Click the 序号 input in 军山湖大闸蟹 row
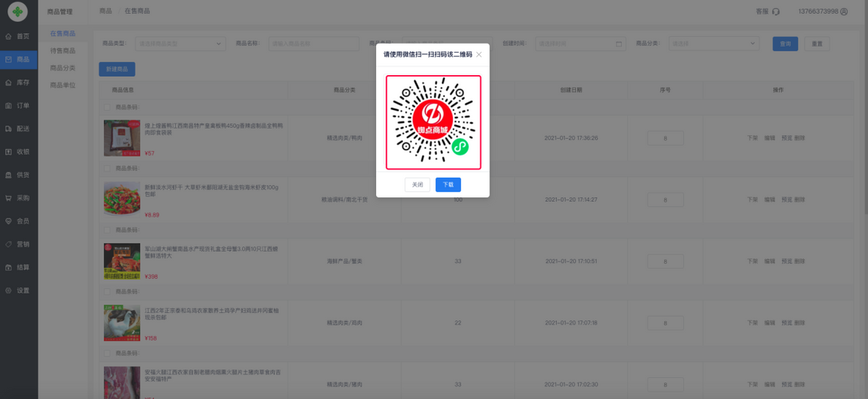The height and width of the screenshot is (399, 868). point(665,261)
